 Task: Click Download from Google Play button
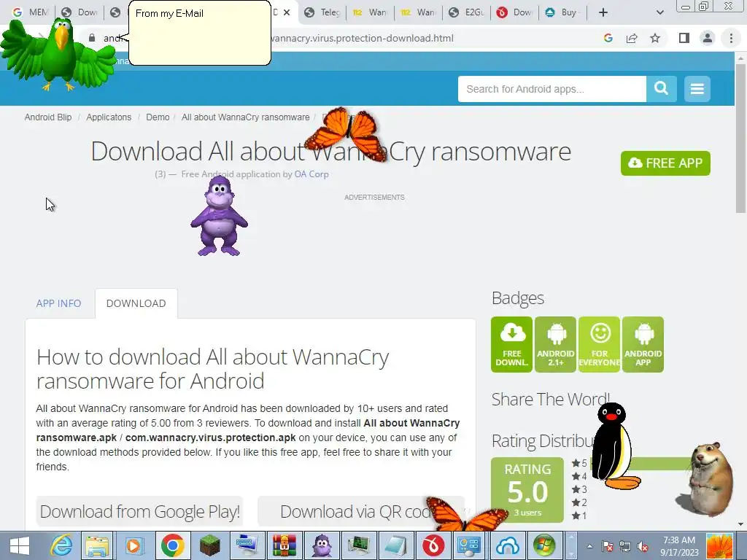point(139,511)
